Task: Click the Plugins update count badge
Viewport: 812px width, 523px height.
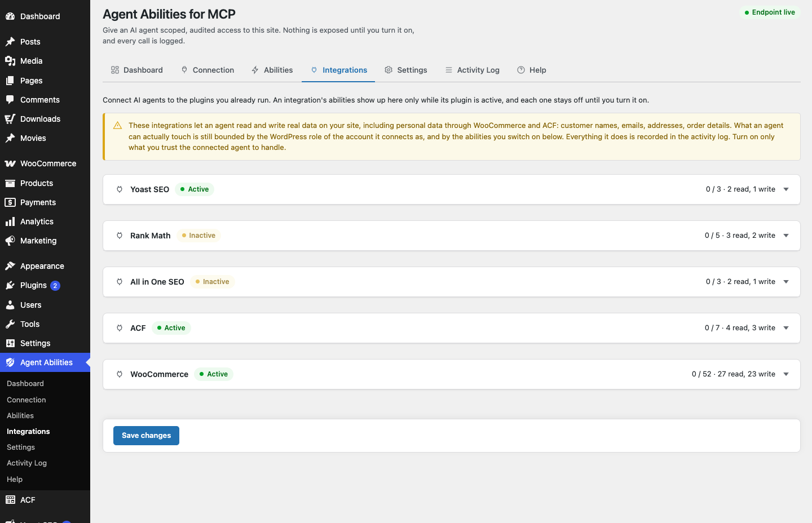Action: tap(55, 286)
